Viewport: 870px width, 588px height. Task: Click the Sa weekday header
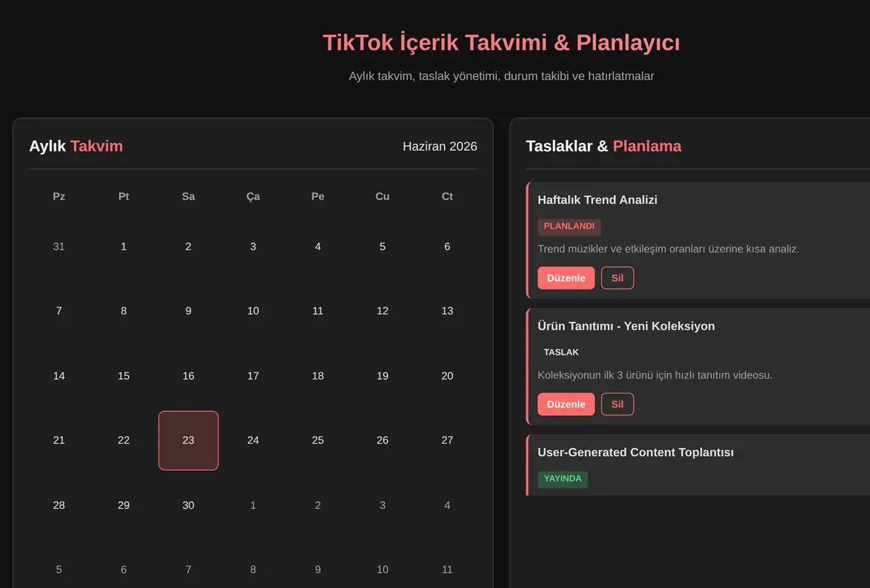point(188,196)
